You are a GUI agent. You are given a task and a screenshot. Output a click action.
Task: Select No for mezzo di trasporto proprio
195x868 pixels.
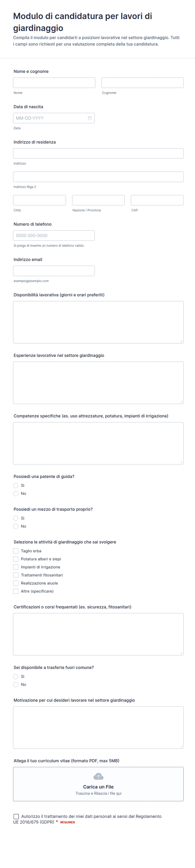[x=16, y=526]
